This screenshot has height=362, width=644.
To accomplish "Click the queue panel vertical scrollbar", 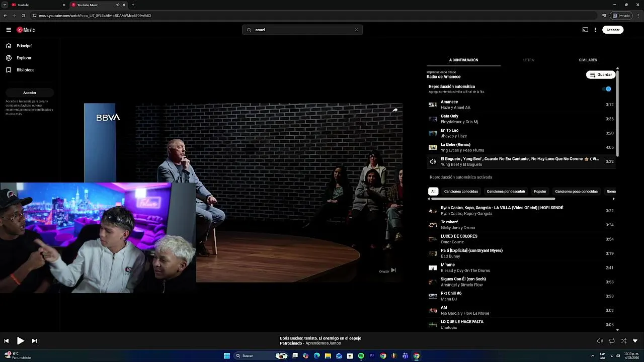I will [x=617, y=113].
